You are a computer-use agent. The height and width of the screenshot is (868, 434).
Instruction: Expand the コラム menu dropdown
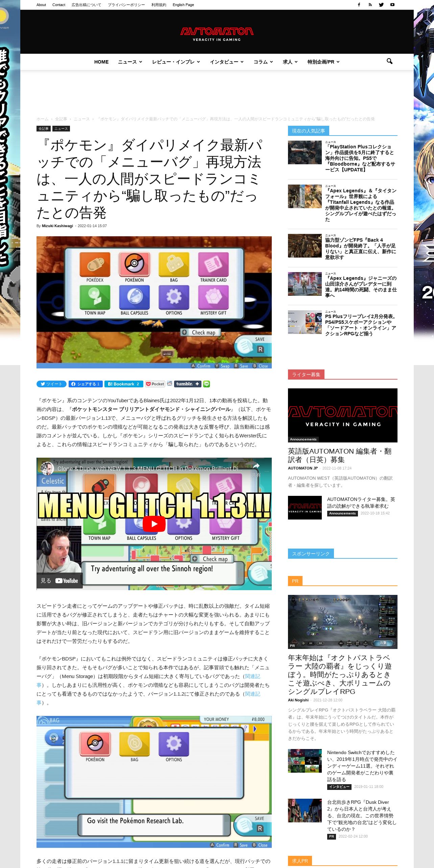click(263, 62)
